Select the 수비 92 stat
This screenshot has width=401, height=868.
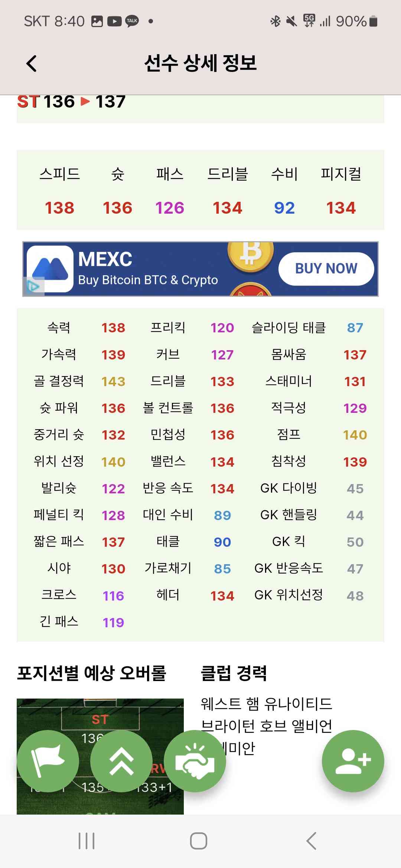[284, 191]
